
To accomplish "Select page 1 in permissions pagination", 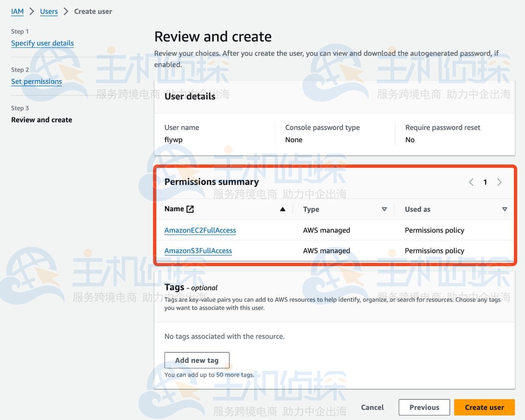I will (485, 182).
